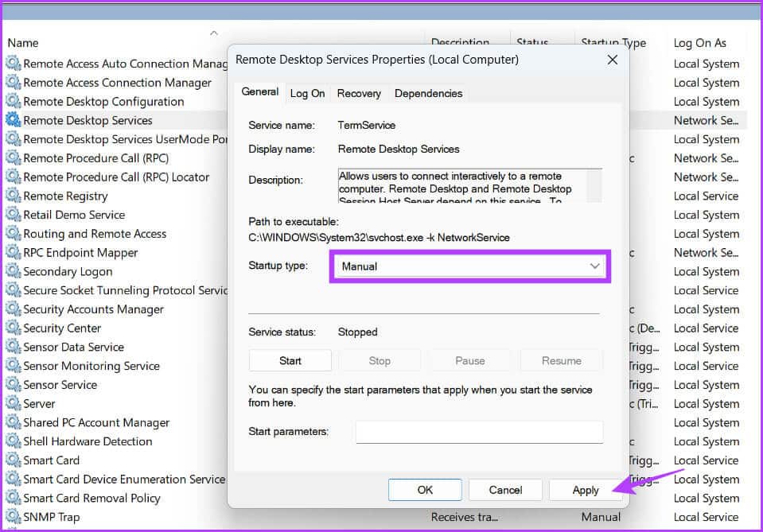
Task: Click gear icon beside Remote Registry
Action: click(14, 196)
